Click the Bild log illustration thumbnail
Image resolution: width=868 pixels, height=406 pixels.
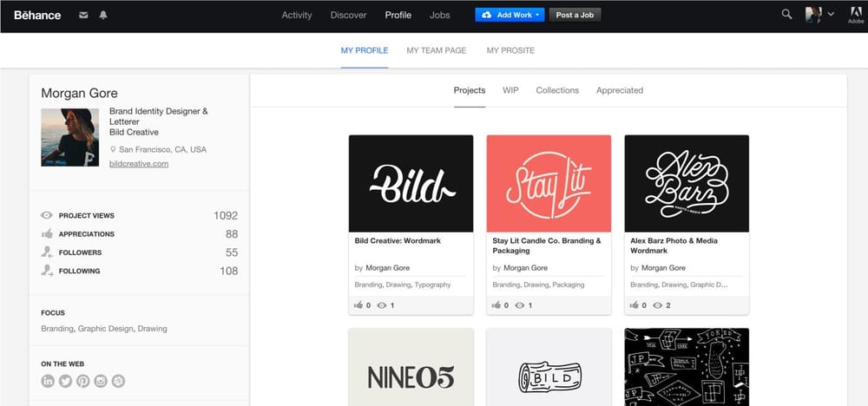[x=549, y=367]
